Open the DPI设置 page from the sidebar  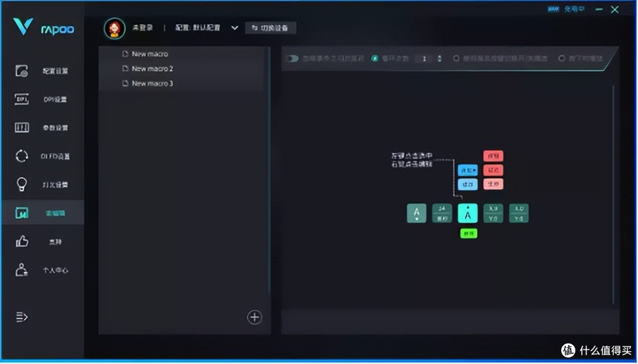point(43,99)
